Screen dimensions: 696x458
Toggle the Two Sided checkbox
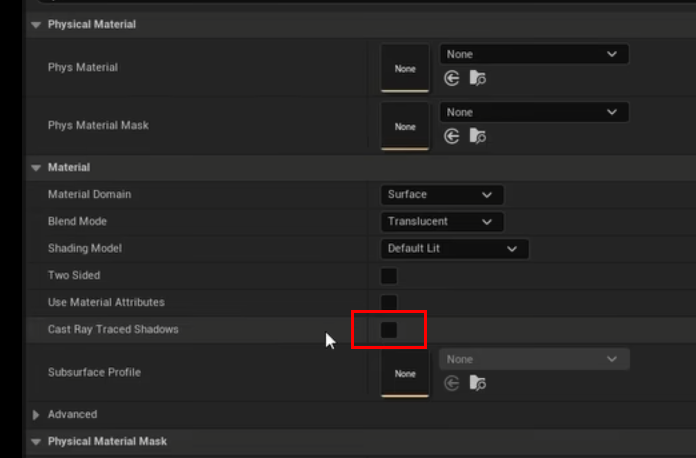click(389, 276)
